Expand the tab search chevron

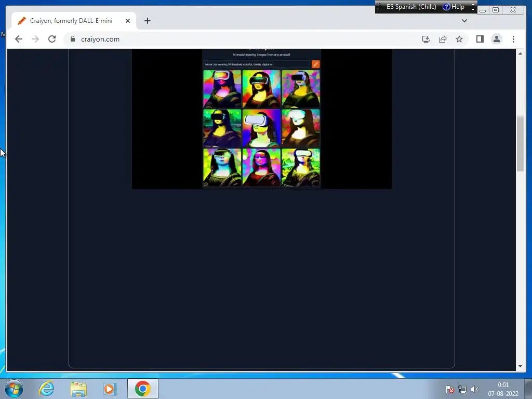click(x=464, y=21)
